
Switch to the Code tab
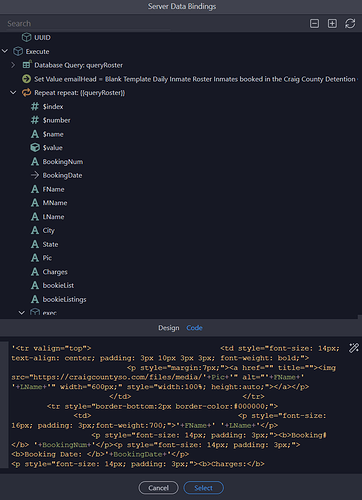coord(194,328)
